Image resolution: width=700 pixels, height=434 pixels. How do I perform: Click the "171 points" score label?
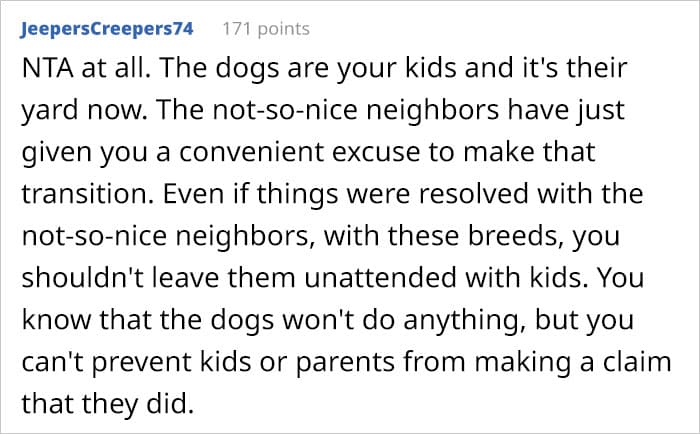click(266, 29)
